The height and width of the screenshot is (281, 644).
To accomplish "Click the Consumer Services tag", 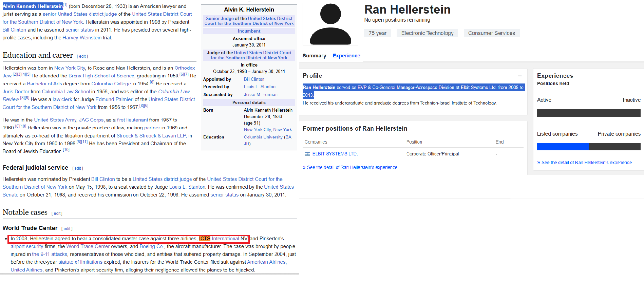I will 492,33.
